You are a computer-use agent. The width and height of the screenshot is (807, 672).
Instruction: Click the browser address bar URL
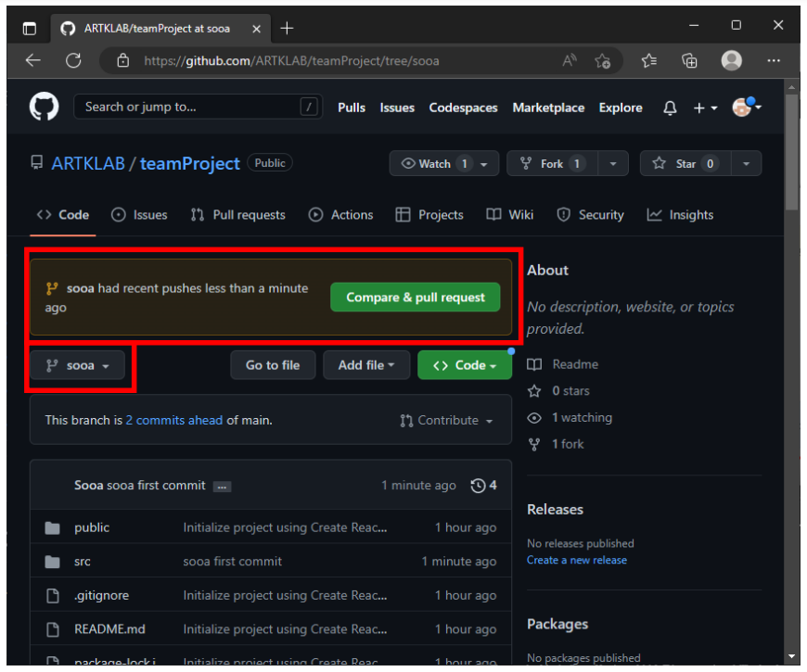point(291,61)
